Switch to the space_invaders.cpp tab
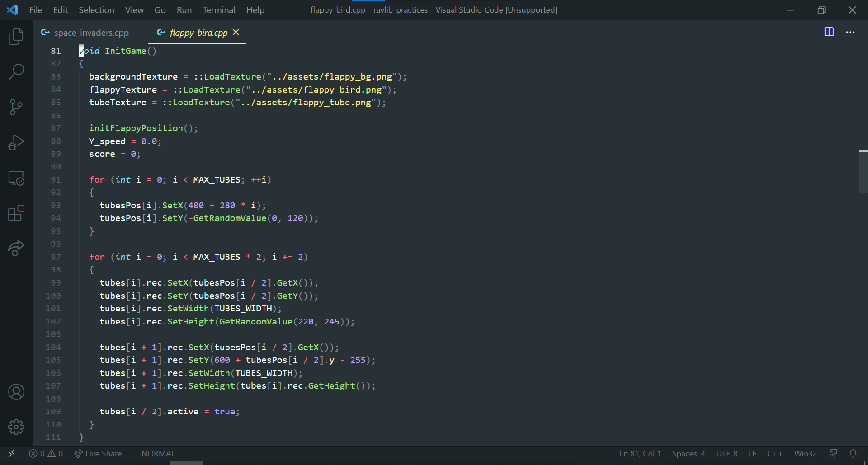The width and height of the screenshot is (868, 465). pyautogui.click(x=85, y=32)
